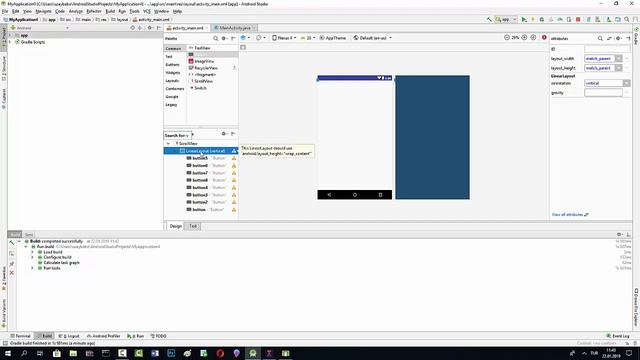Select ImageView in the palette list
This screenshot has width=640, height=360.
pyautogui.click(x=204, y=61)
